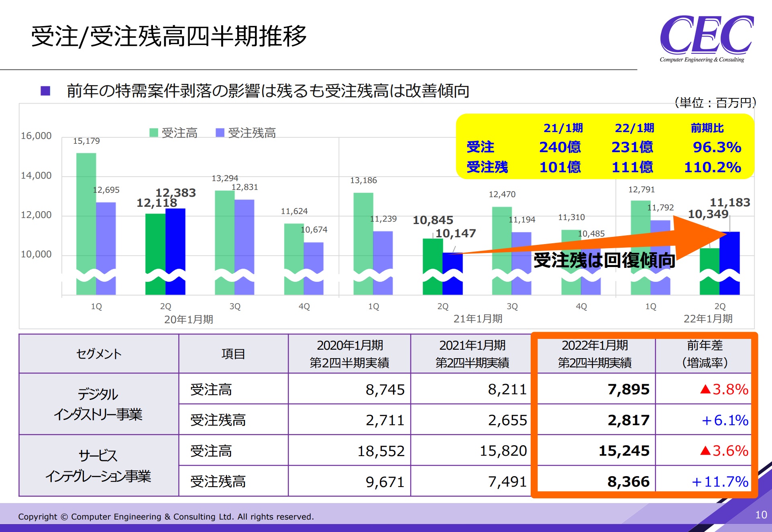
Task: Click the bold bar label 12,383
Action: coord(176,193)
